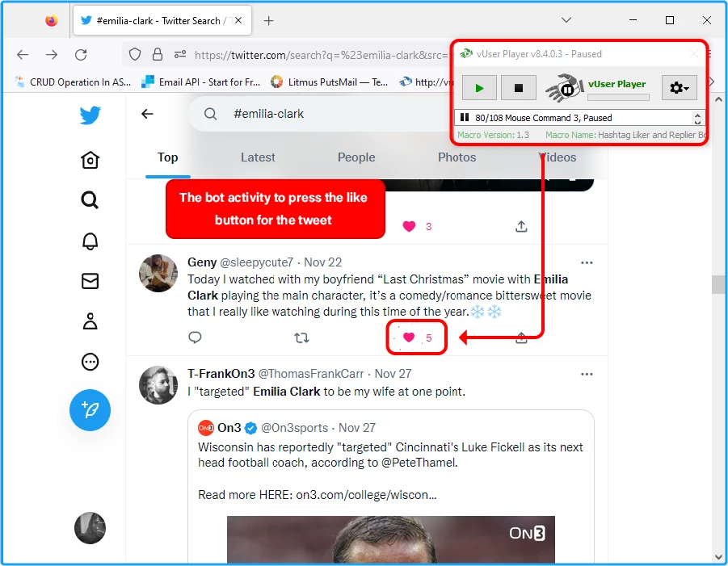Open more options for Geny's tweet

[587, 262]
